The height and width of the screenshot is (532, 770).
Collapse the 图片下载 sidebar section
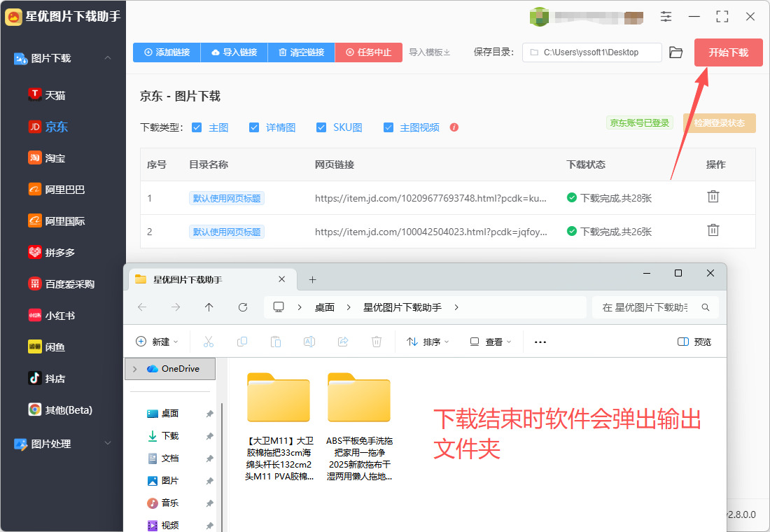(108, 58)
